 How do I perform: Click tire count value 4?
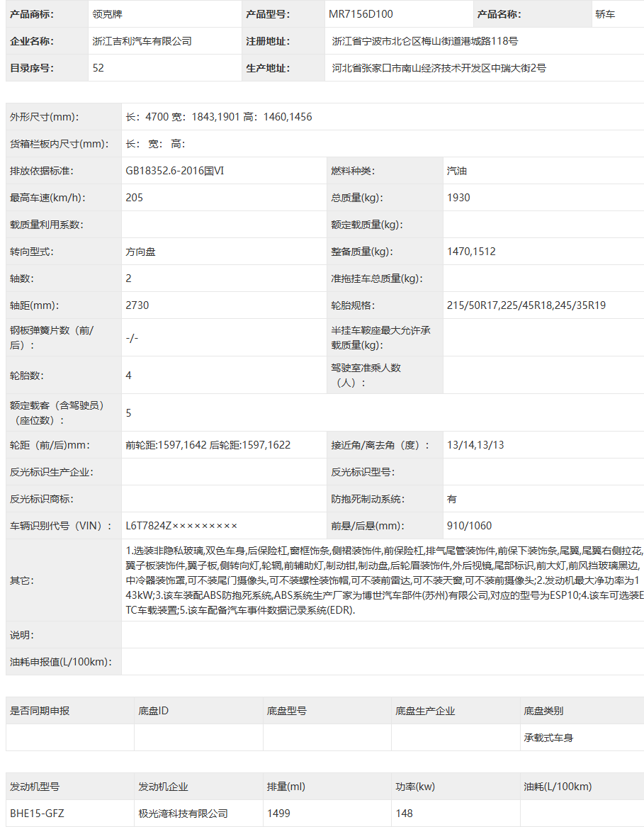coord(128,375)
